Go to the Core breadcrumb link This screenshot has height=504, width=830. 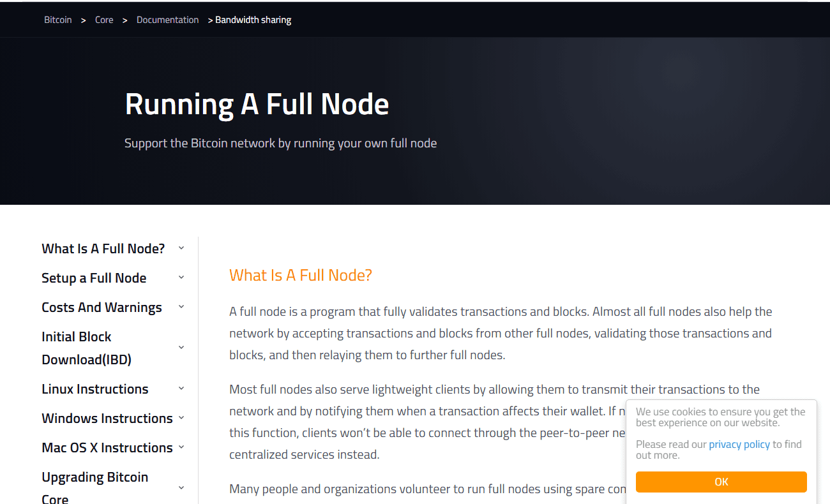pos(104,20)
